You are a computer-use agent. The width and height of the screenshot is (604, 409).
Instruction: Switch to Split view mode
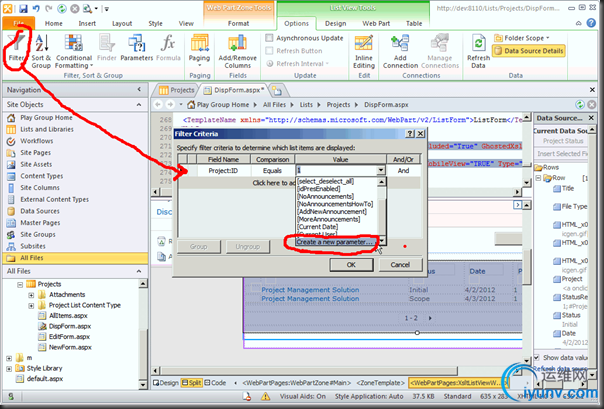pos(191,383)
